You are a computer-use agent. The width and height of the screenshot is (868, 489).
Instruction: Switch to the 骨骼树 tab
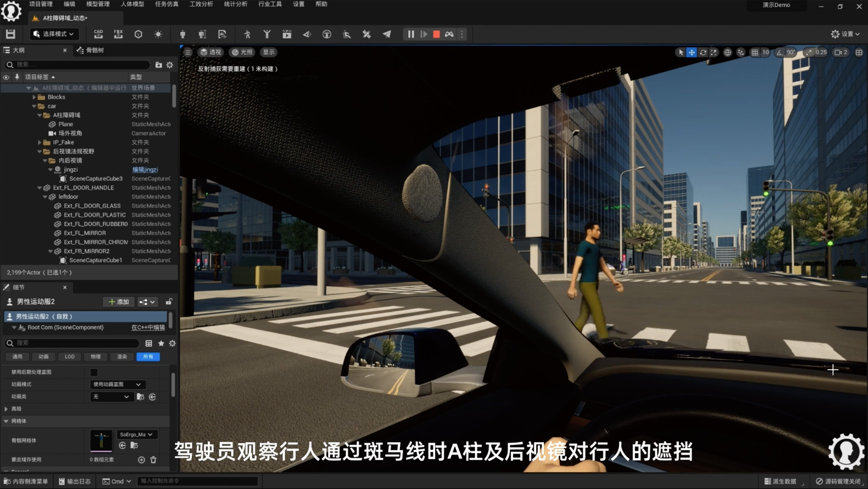(x=90, y=50)
